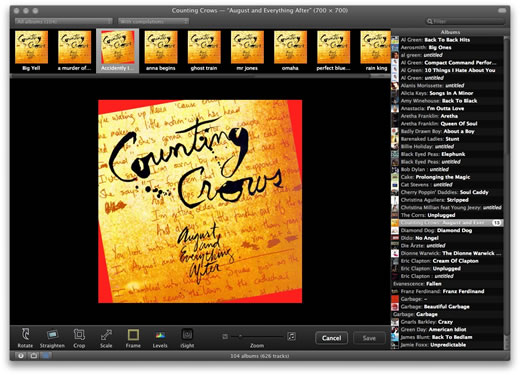Viewport: 520px width, 375px height.
Task: Select the Crop tool
Action: tap(79, 338)
